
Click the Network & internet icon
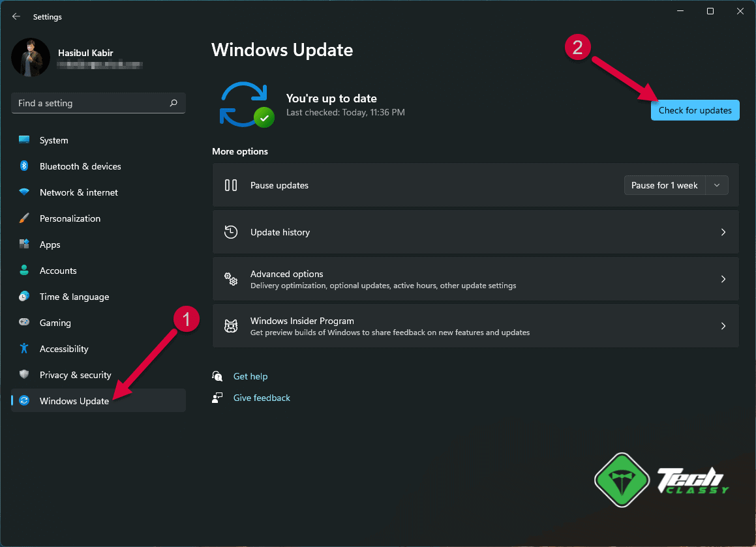[24, 192]
